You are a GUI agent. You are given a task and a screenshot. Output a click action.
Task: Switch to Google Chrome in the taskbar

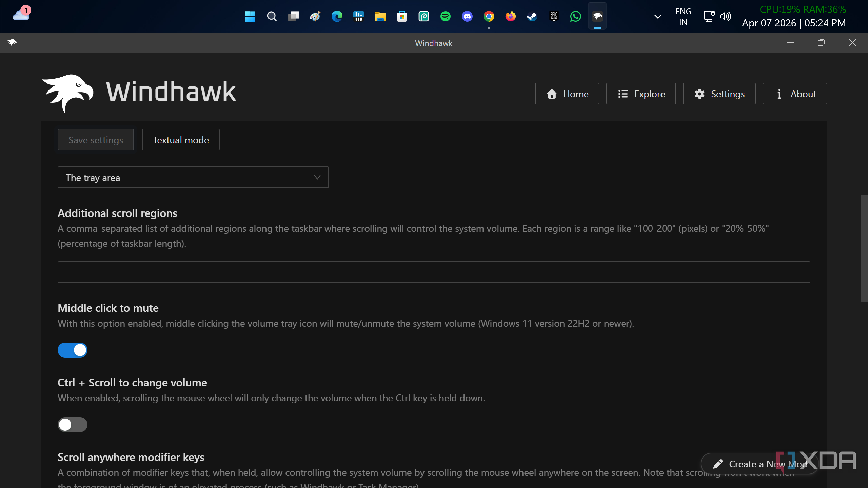[x=489, y=16]
